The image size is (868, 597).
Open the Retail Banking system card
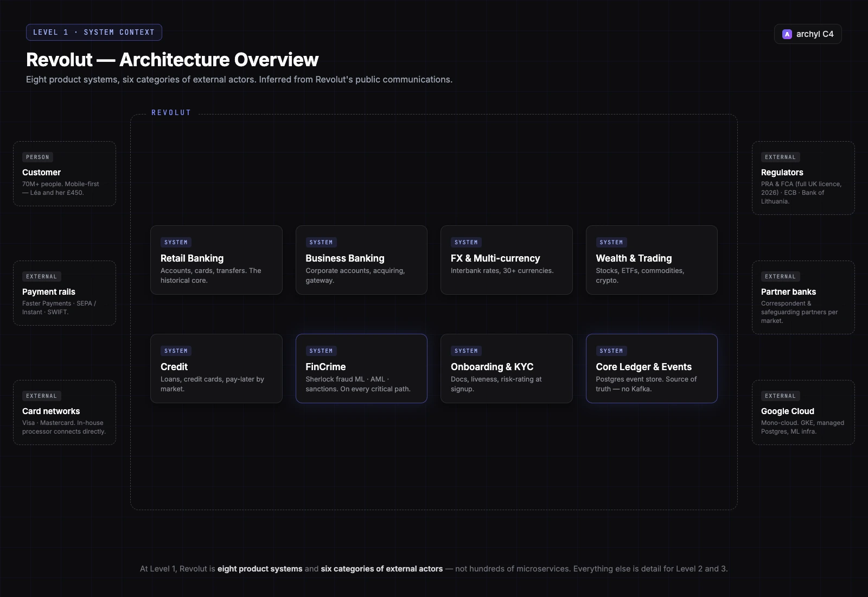click(x=216, y=260)
